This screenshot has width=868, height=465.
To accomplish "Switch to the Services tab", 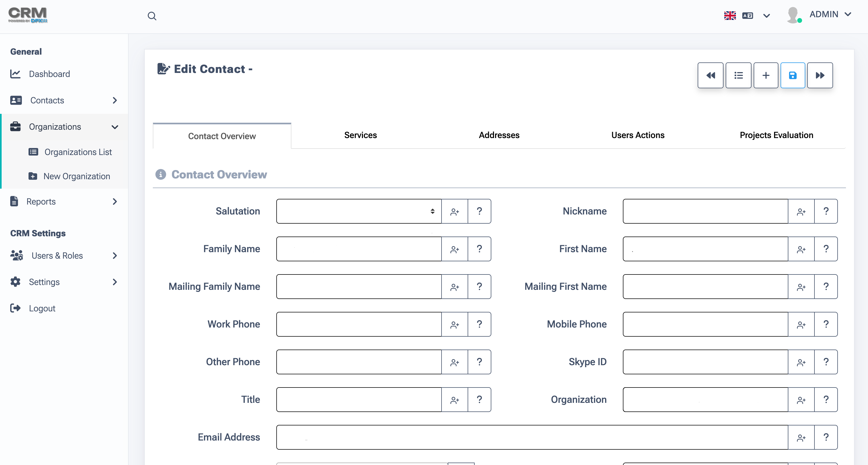I will [360, 135].
